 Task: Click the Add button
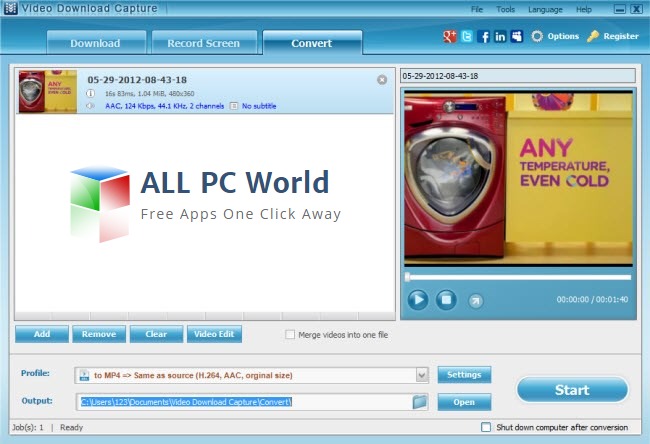42,334
